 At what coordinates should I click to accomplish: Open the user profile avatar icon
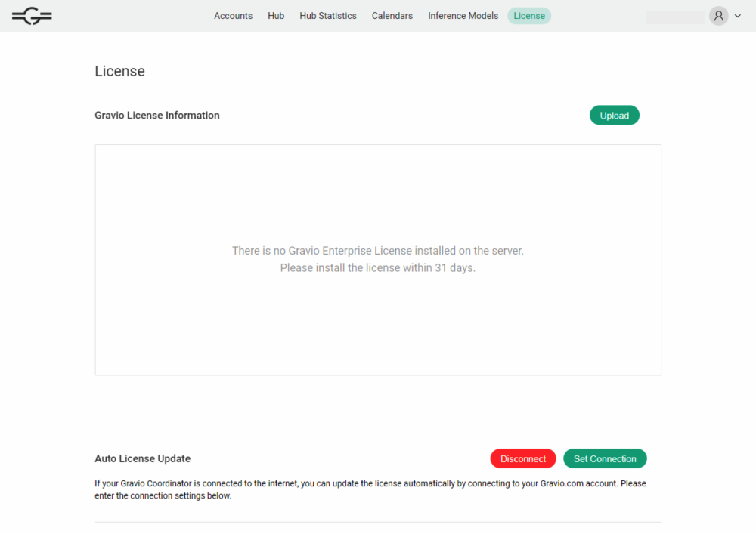[718, 17]
